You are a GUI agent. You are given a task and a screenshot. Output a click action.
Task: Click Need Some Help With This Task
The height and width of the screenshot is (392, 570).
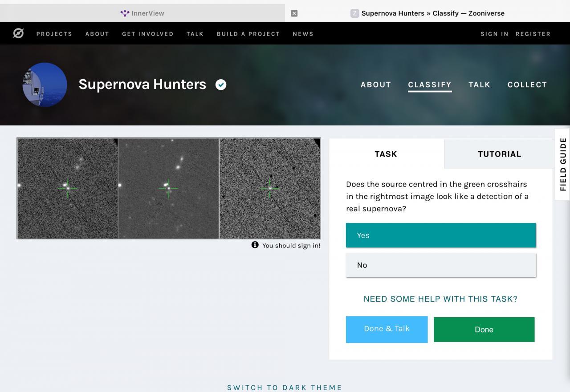click(441, 299)
